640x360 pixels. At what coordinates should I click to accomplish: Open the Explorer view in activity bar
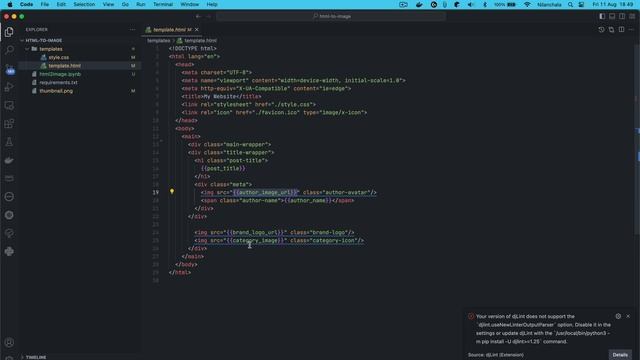(x=9, y=32)
